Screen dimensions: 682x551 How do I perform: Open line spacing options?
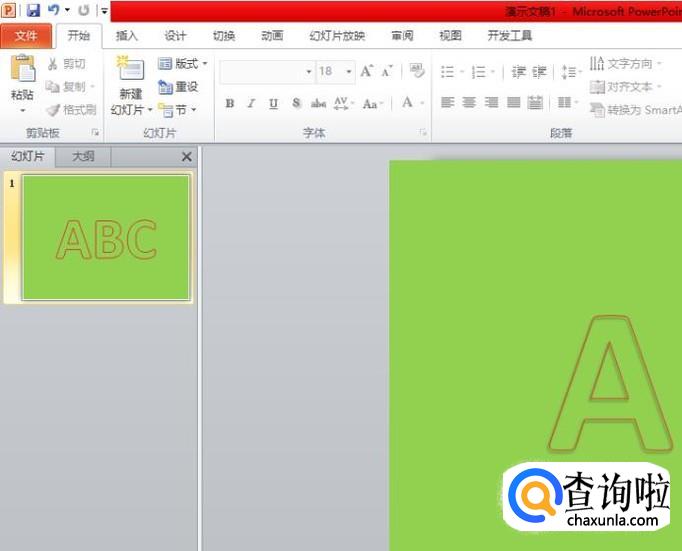click(x=570, y=71)
